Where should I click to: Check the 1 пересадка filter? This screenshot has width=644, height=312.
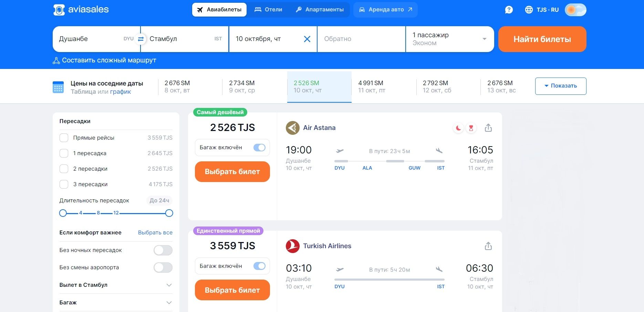(x=64, y=153)
